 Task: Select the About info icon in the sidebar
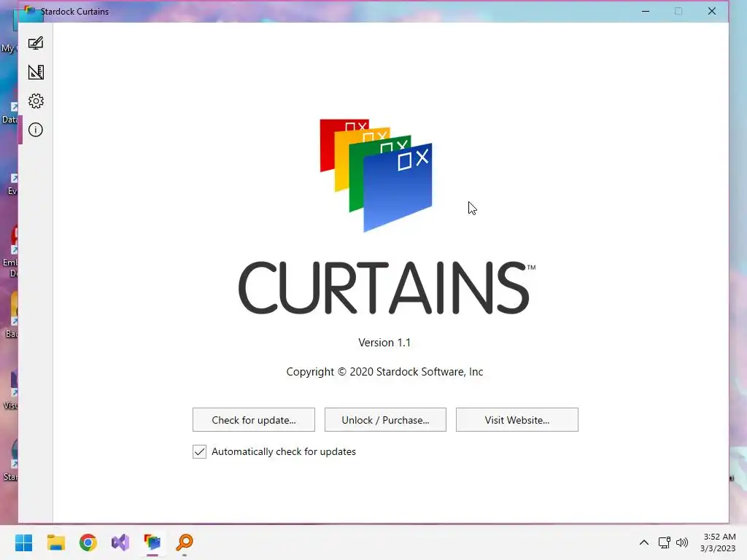pyautogui.click(x=36, y=130)
